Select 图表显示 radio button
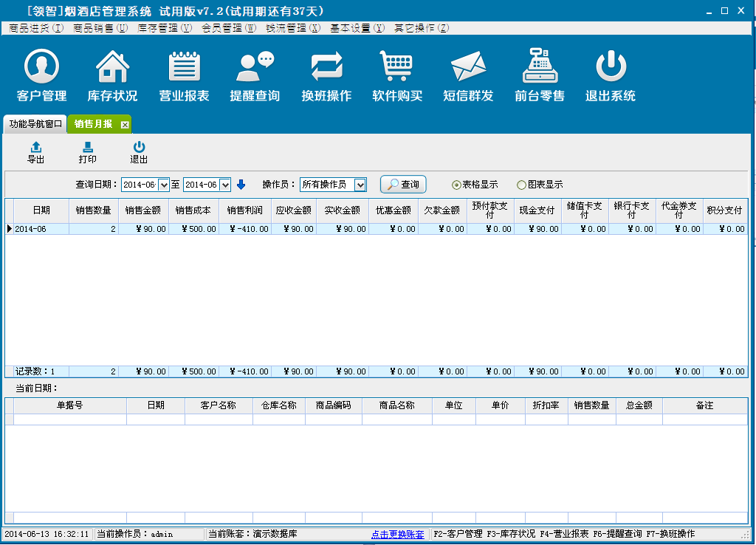The image size is (756, 545). click(521, 185)
